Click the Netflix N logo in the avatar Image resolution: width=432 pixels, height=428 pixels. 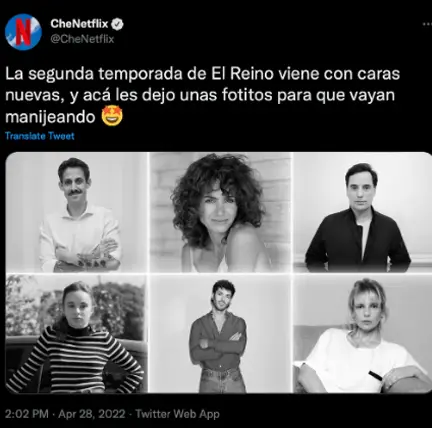point(23,32)
